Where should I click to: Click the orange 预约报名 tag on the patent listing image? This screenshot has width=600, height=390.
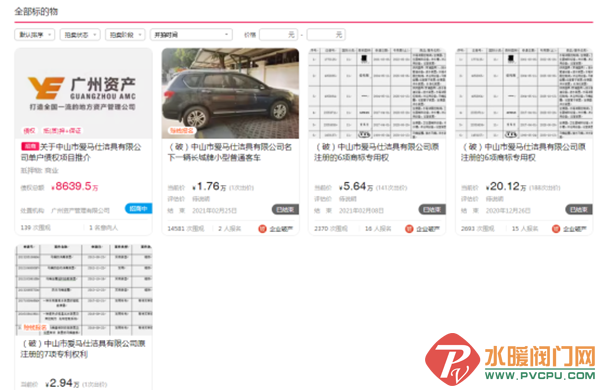point(35,328)
